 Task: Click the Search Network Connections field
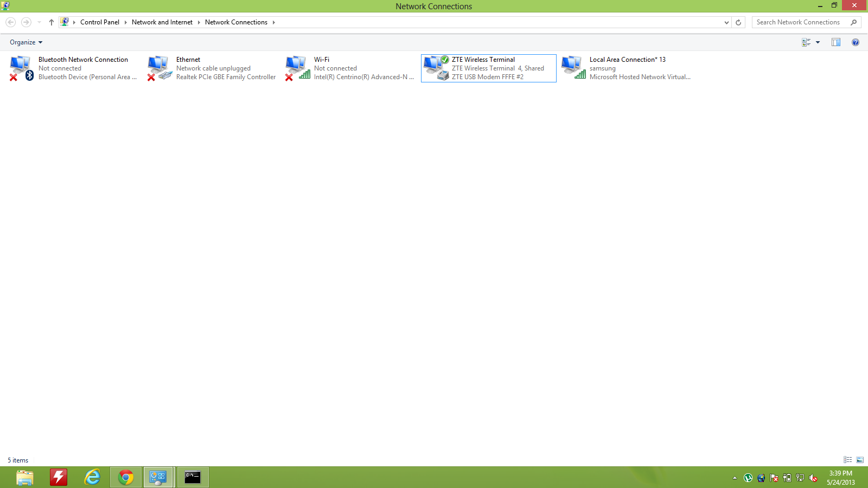click(801, 22)
